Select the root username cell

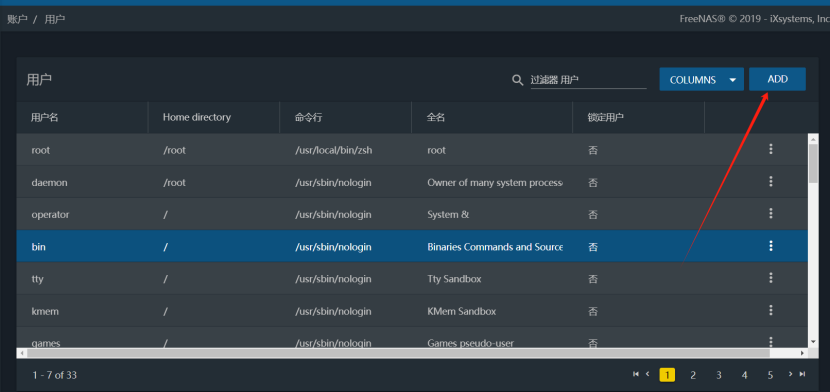click(41, 150)
